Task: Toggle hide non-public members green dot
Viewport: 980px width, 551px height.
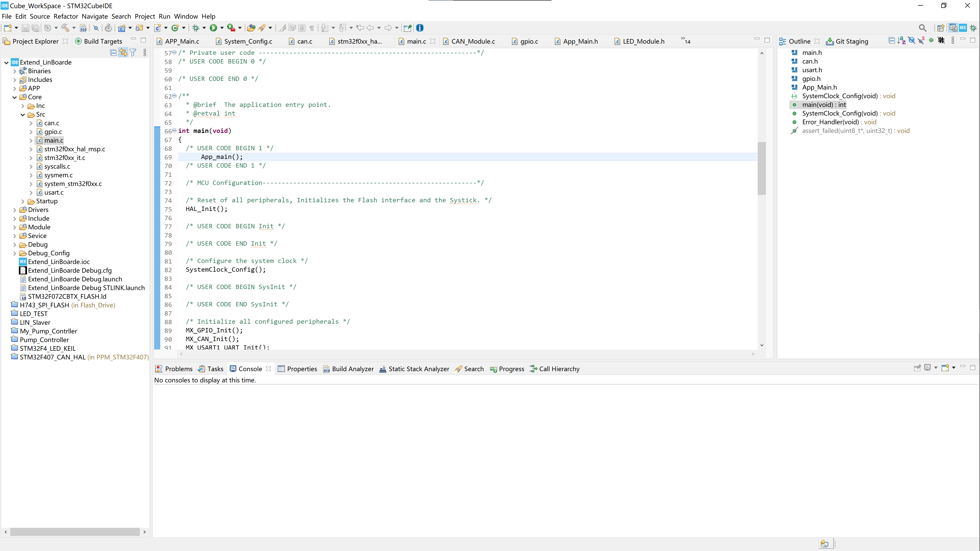Action: 931,40
